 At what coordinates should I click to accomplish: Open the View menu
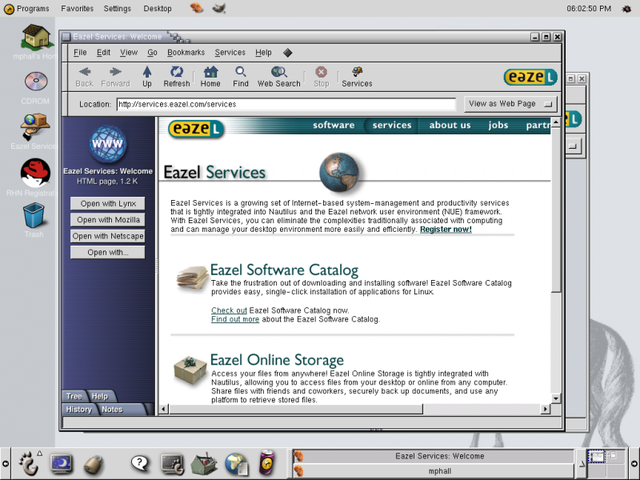129,53
